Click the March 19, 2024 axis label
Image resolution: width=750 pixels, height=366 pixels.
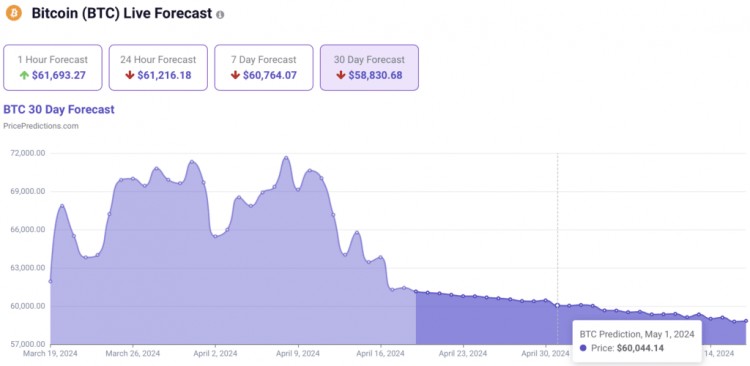coord(50,354)
